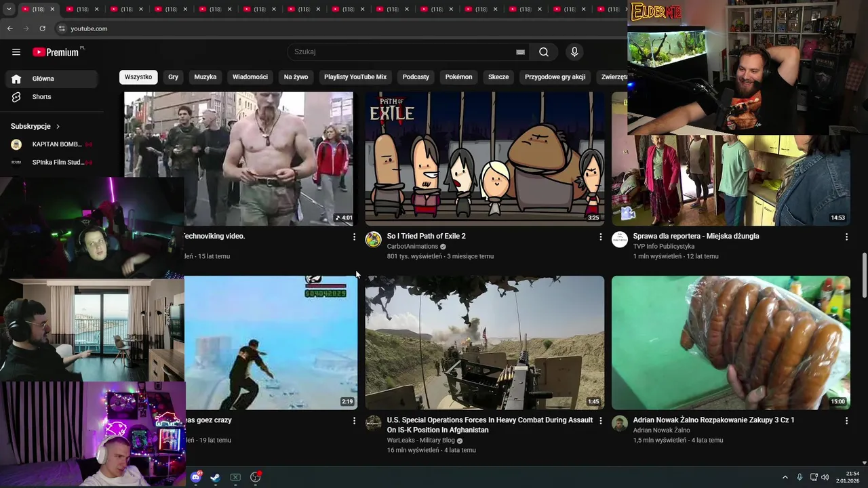Open options for U.S. Special Operations video

coord(600,420)
